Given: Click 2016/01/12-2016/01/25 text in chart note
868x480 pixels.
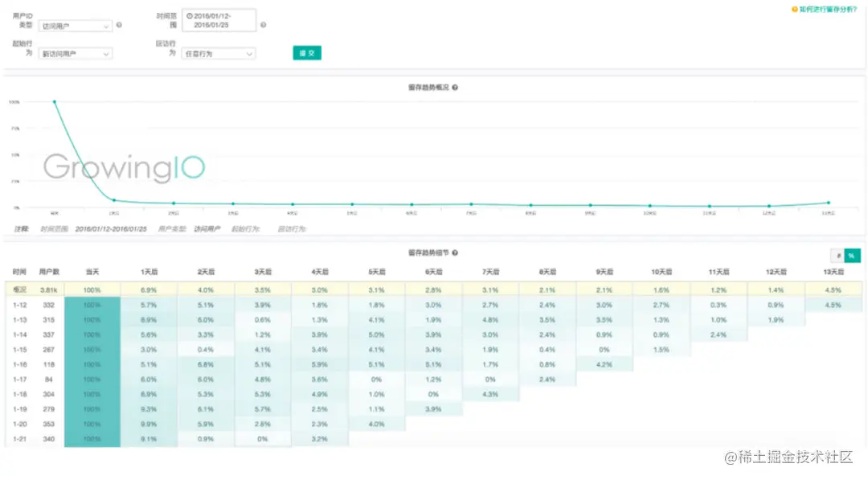Looking at the screenshot, I should pos(111,229).
